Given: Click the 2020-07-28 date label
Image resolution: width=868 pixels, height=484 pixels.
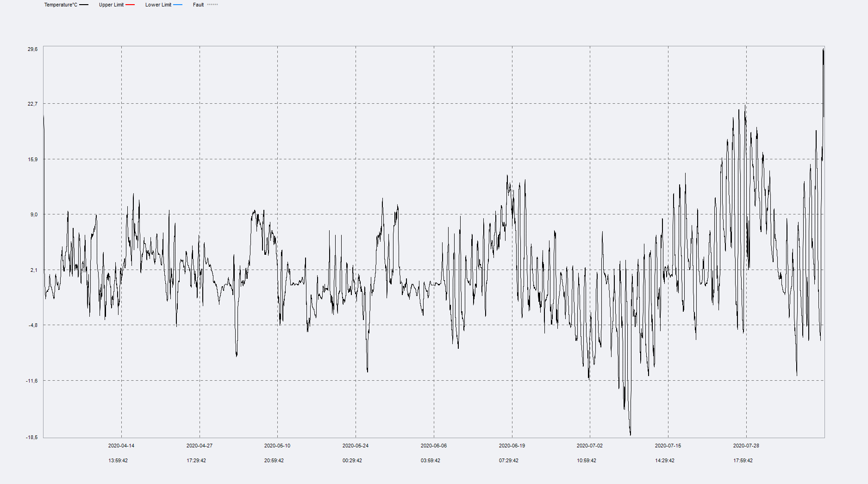Looking at the screenshot, I should (x=746, y=446).
